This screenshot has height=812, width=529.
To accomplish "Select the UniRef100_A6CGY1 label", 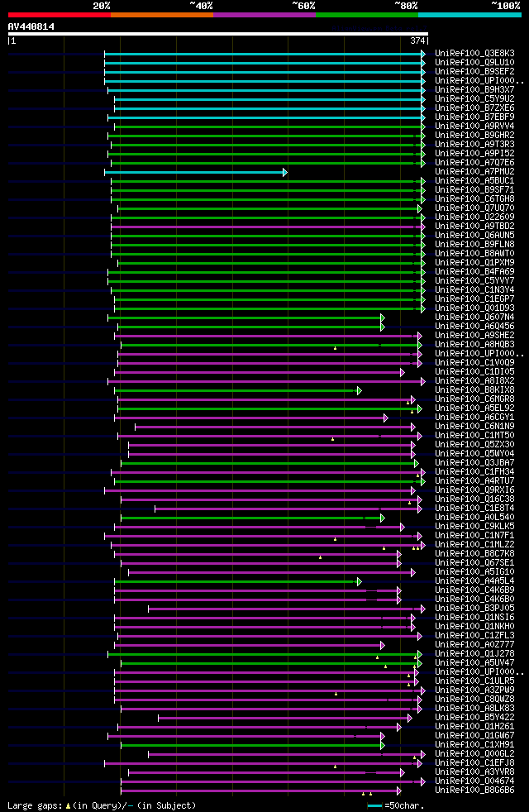I will tap(474, 418).
